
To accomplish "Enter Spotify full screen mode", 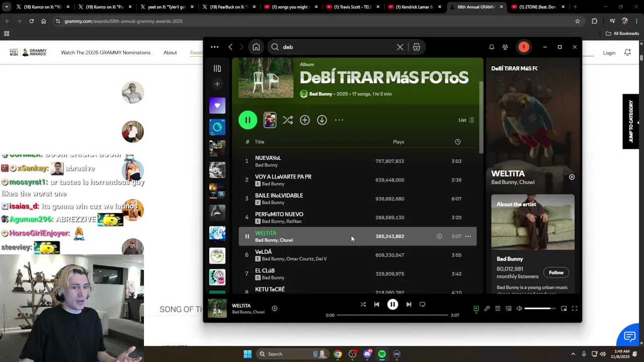I will point(575,309).
